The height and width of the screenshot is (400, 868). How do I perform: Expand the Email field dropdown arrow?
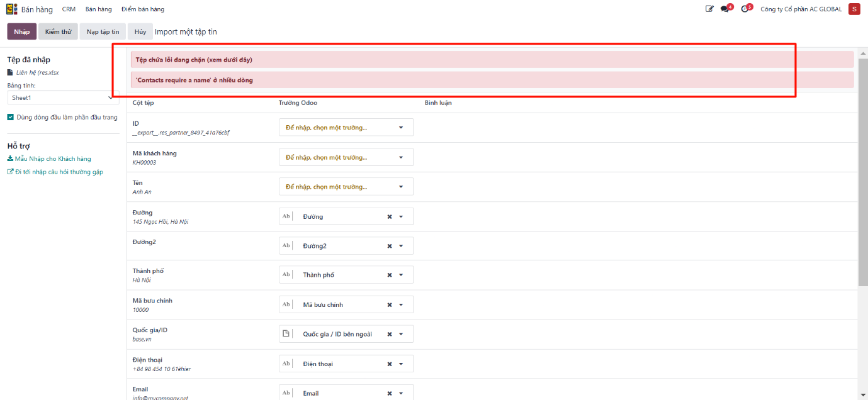point(401,393)
